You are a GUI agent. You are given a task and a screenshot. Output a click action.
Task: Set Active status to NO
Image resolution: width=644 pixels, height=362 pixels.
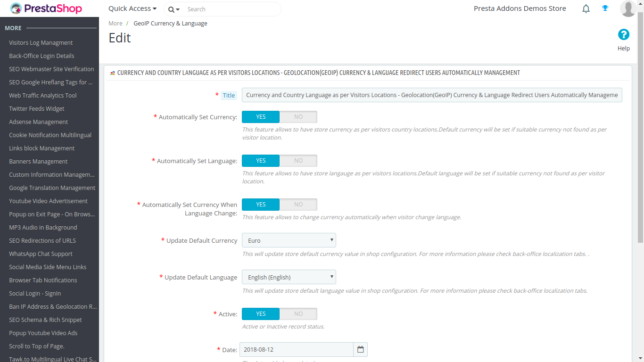pyautogui.click(x=298, y=314)
